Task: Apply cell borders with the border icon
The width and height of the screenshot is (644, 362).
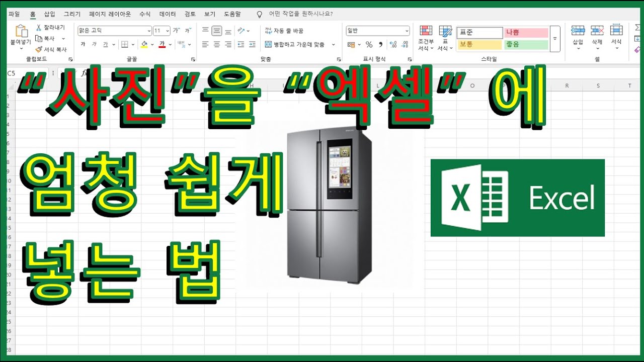Action: [125, 44]
